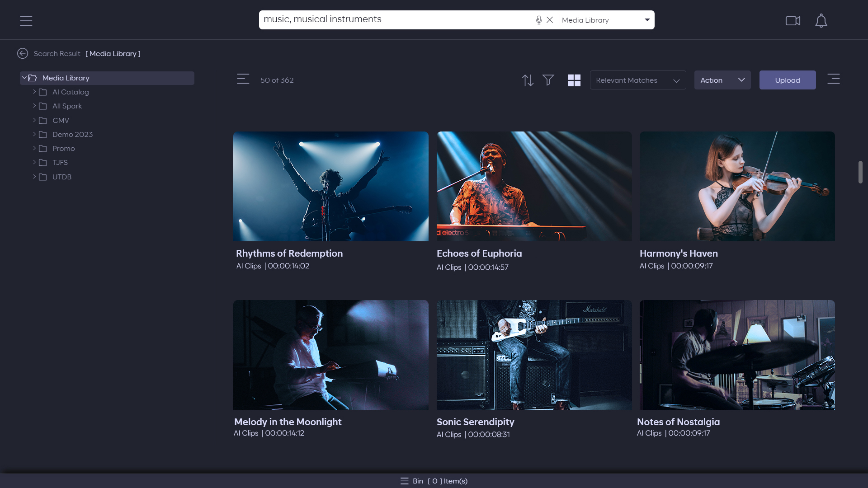
Task: Open the hamburger main menu
Action: (x=26, y=21)
